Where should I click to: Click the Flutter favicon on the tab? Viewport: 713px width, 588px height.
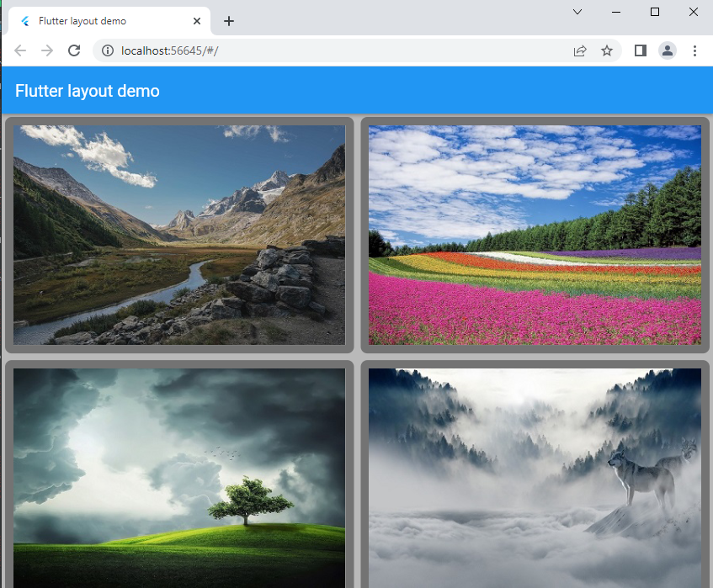click(x=25, y=21)
